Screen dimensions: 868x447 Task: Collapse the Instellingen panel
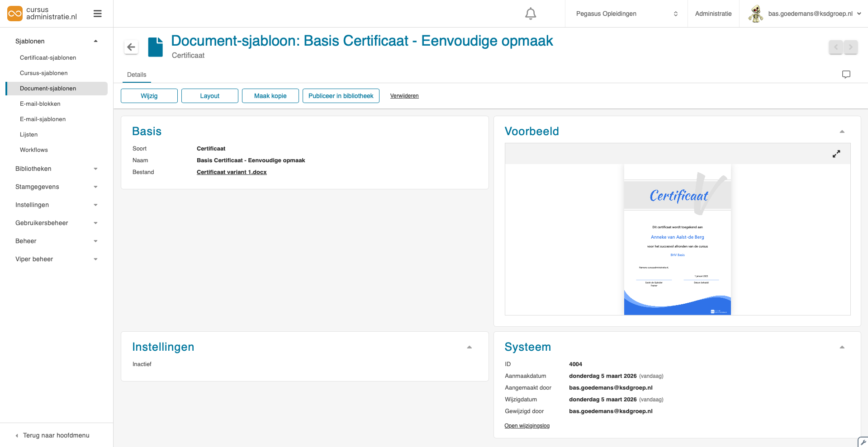(x=469, y=347)
